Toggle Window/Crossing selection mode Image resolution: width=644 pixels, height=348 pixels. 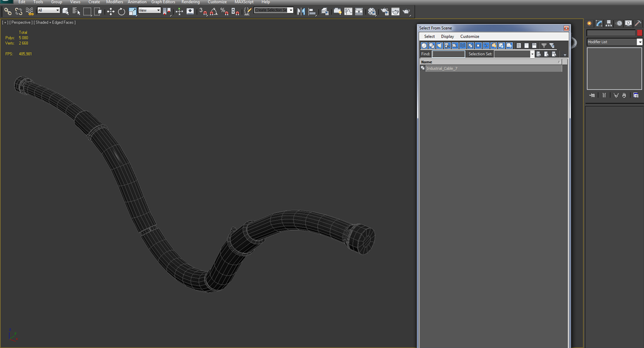click(x=98, y=11)
